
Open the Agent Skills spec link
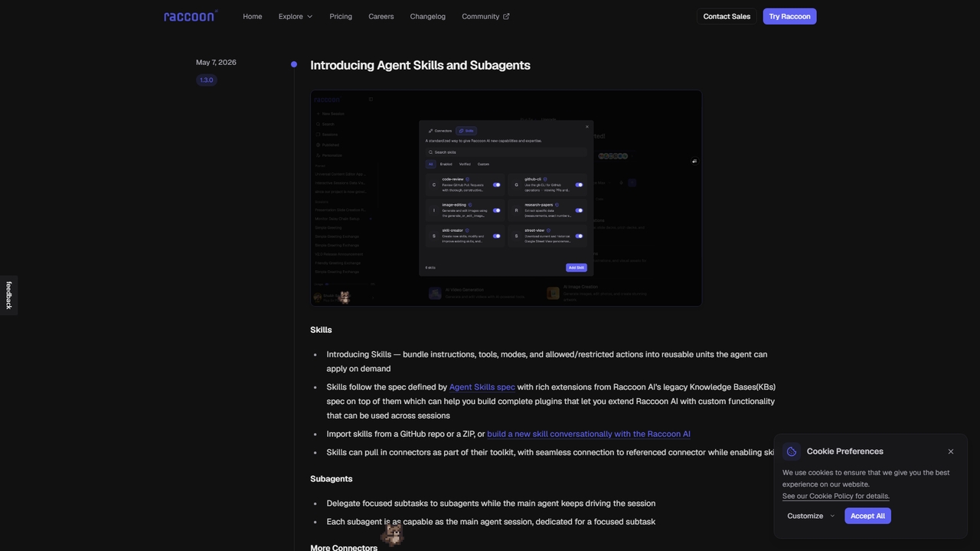pos(482,387)
